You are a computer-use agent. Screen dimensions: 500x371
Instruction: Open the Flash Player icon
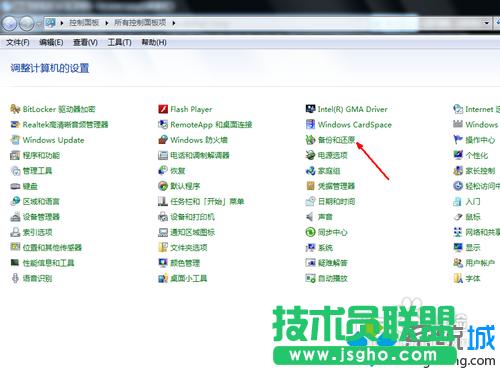coord(163,109)
